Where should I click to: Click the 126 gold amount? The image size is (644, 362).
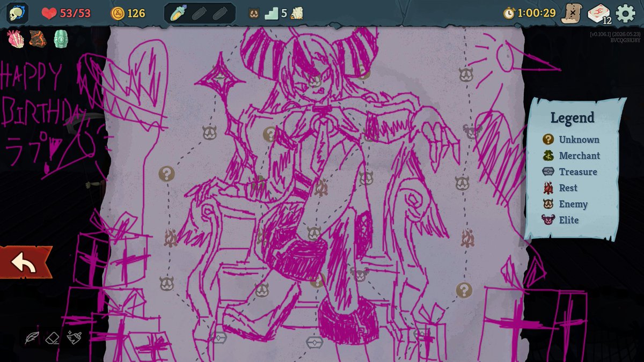pyautogui.click(x=136, y=13)
